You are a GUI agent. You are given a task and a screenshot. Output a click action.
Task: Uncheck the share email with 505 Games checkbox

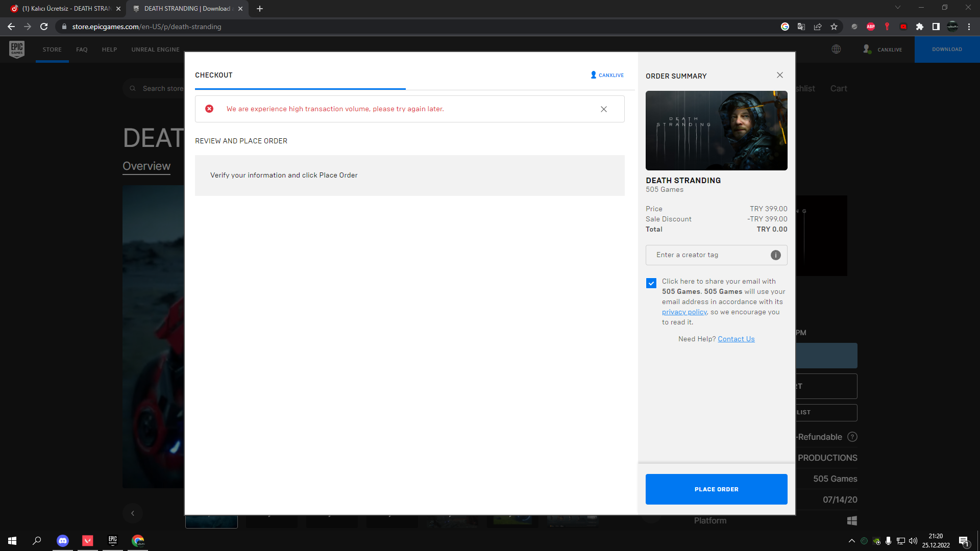pyautogui.click(x=651, y=283)
